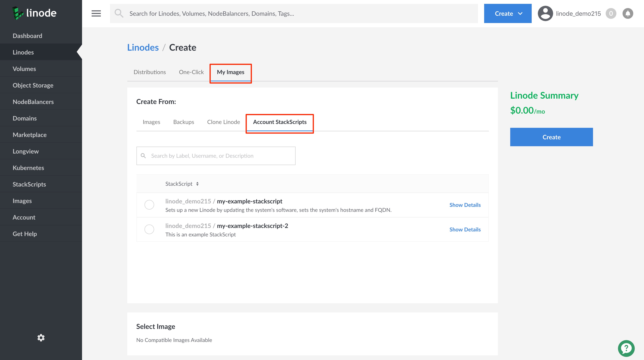Click the zero notifications count badge

tap(611, 13)
